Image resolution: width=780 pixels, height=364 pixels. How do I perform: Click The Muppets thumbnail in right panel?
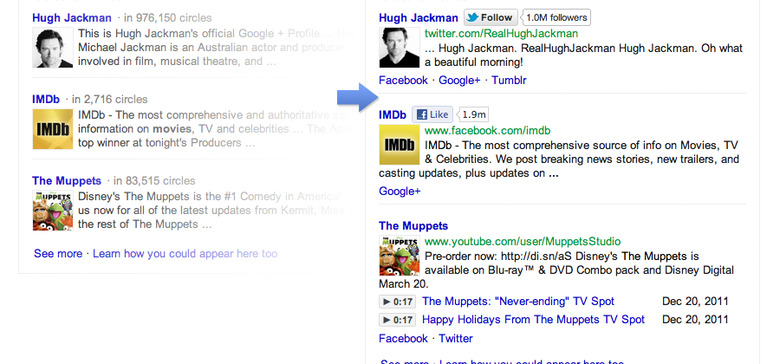click(x=399, y=256)
